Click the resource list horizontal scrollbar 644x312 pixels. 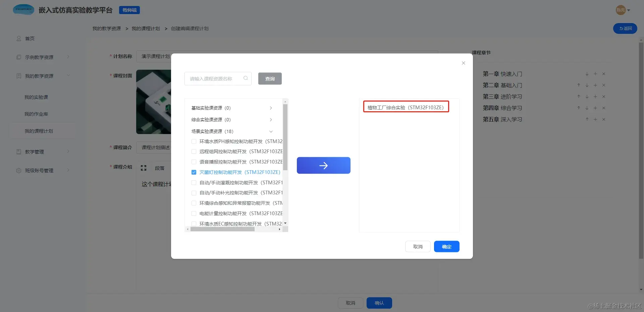(222, 229)
